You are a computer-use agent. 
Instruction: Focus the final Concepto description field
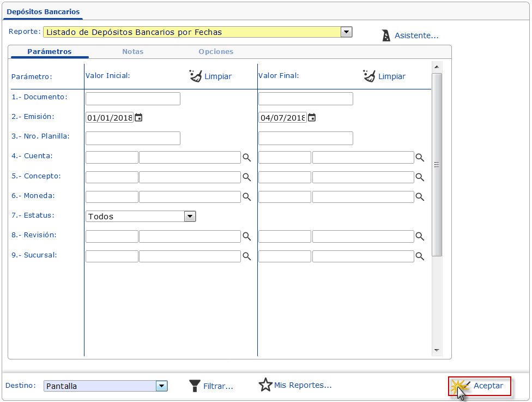(363, 177)
